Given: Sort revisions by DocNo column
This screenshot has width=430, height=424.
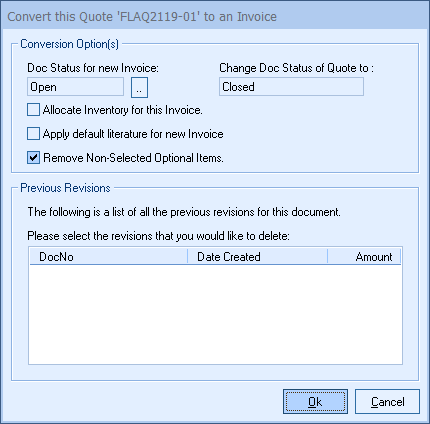Looking at the screenshot, I should pos(109,257).
